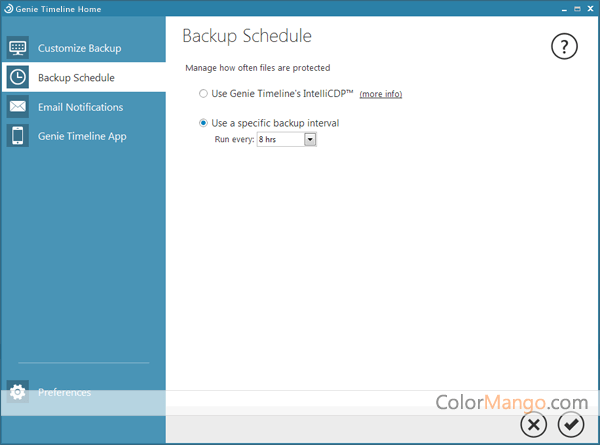
Task: Go to the Email Notifications section
Action: pos(81,107)
